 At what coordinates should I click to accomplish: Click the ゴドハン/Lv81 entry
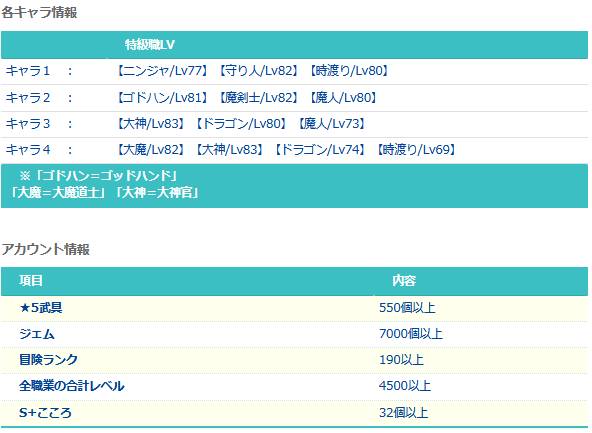tap(163, 98)
